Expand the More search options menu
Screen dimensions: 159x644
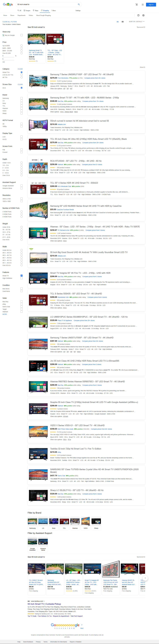[x=54, y=10]
